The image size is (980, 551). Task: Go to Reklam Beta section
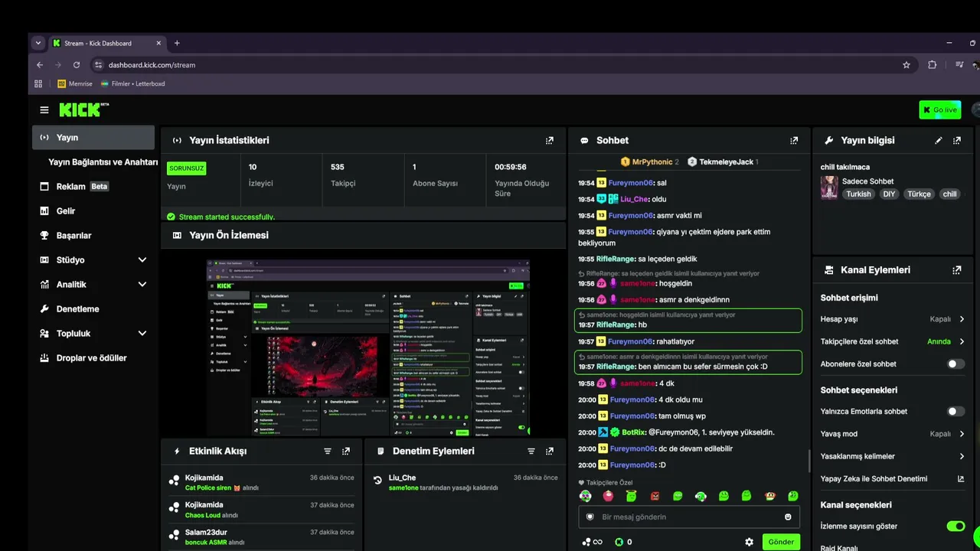pos(93,187)
